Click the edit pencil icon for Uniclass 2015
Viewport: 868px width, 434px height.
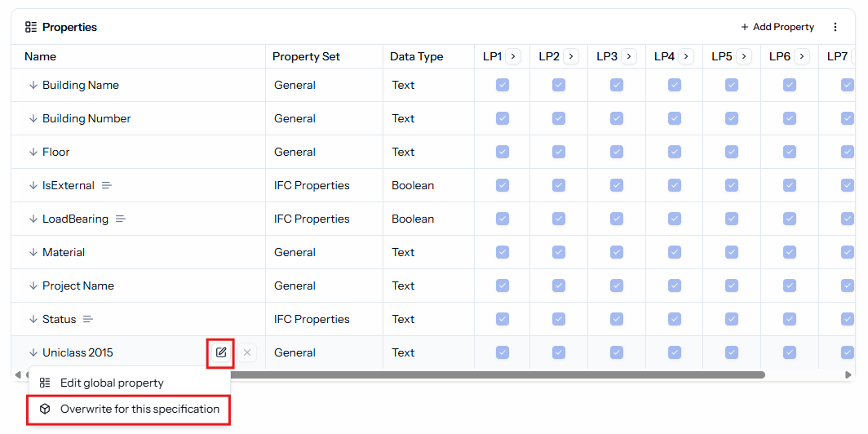click(221, 352)
